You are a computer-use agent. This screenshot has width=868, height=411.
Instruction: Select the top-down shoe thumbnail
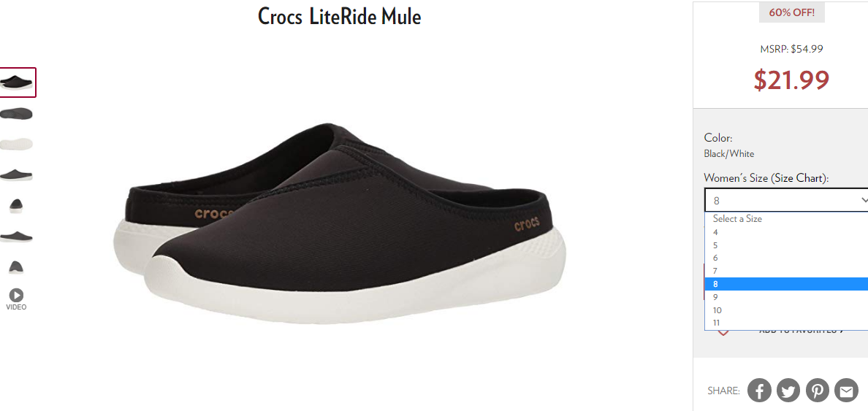tap(16, 114)
